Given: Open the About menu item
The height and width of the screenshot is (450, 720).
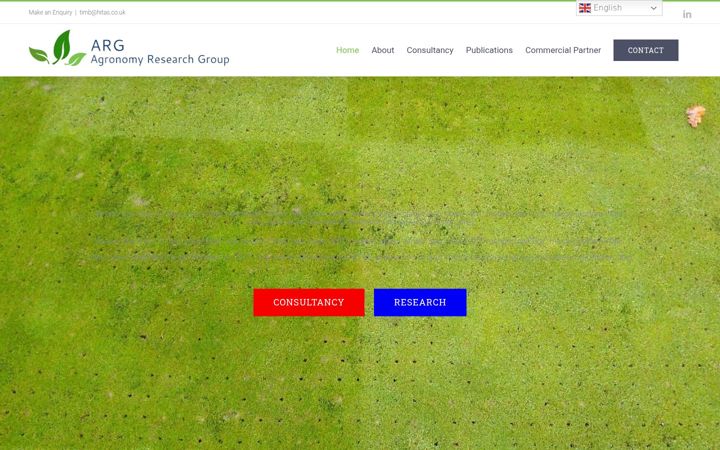Looking at the screenshot, I should pyautogui.click(x=382, y=50).
